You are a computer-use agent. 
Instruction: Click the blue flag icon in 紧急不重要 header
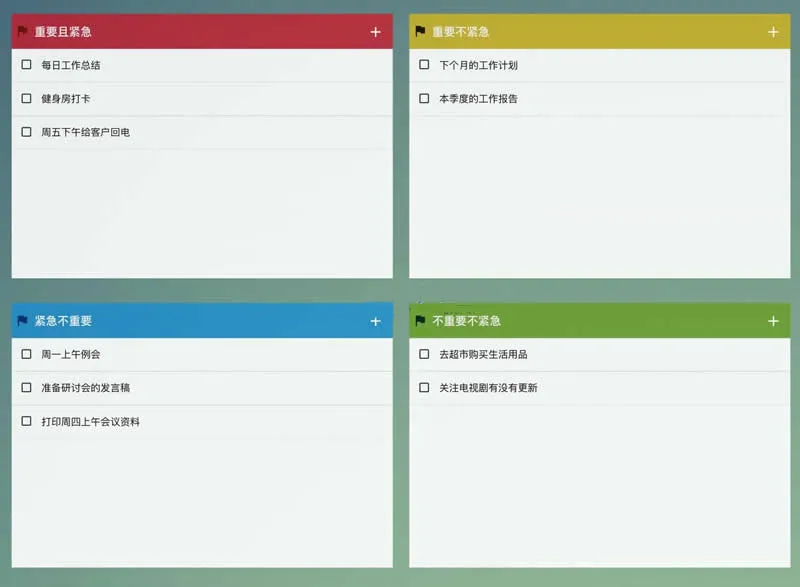coord(23,321)
